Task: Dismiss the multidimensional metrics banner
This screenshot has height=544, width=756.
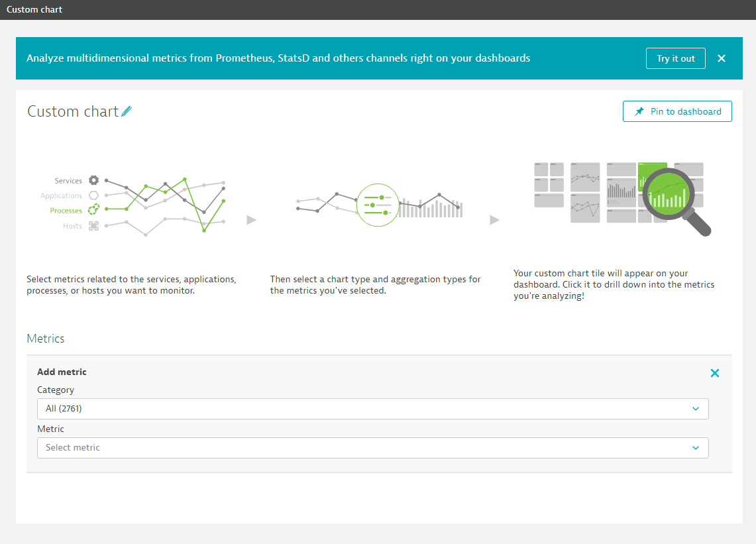Action: [722, 58]
